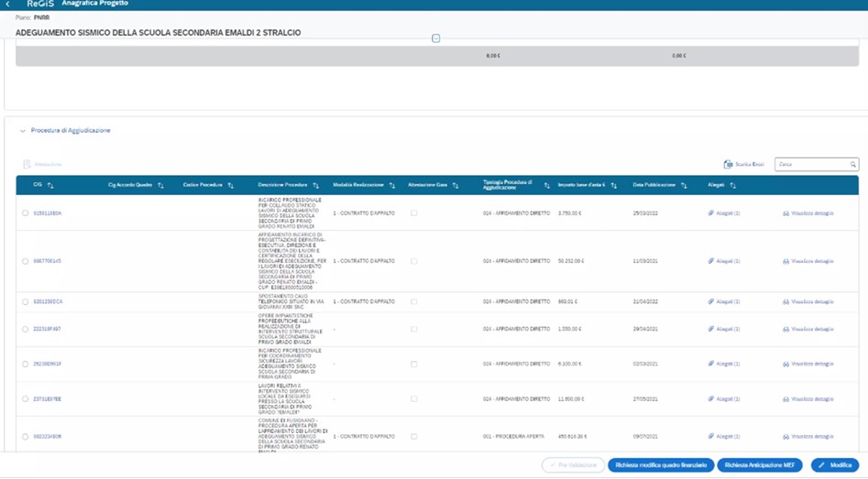Select the first row's radio button
This screenshot has height=479, width=868.
point(26,213)
